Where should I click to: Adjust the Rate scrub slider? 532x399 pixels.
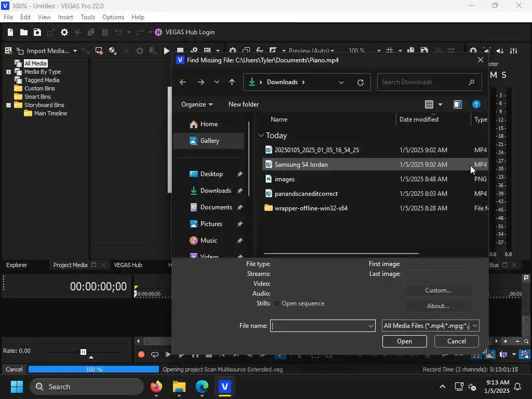84,352
